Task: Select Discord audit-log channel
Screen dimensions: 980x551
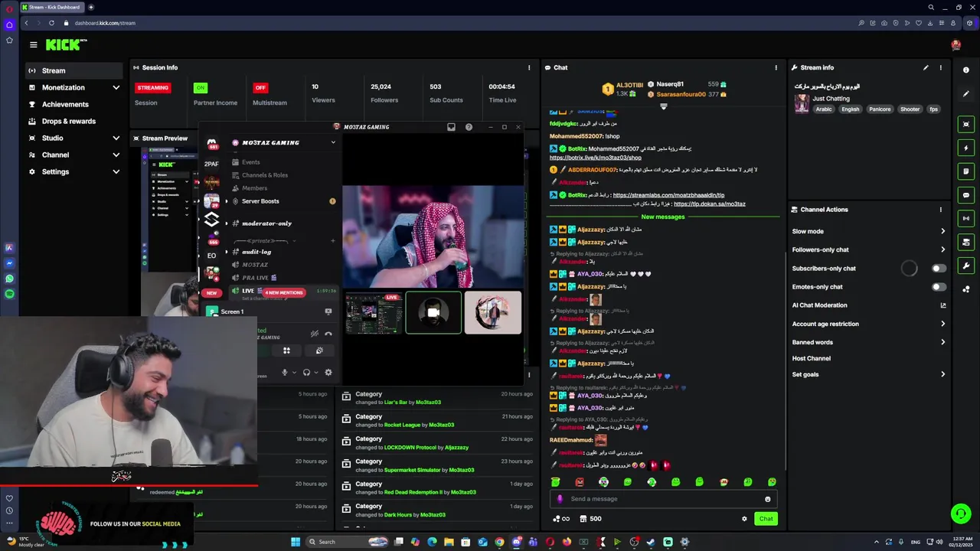Action: pos(256,252)
